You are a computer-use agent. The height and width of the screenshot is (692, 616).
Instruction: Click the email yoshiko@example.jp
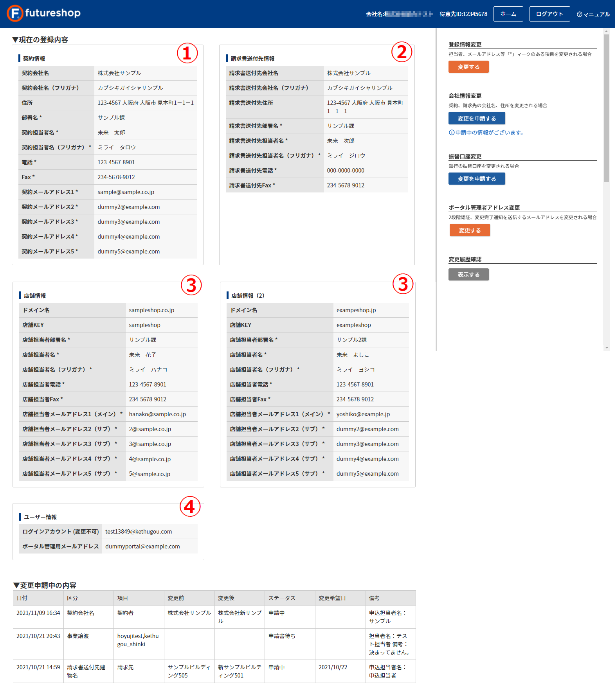point(363,414)
